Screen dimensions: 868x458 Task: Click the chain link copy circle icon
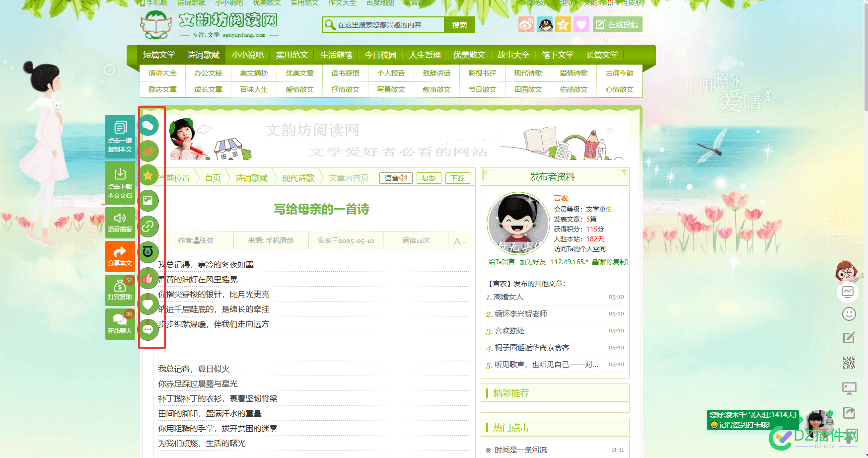pos(148,227)
